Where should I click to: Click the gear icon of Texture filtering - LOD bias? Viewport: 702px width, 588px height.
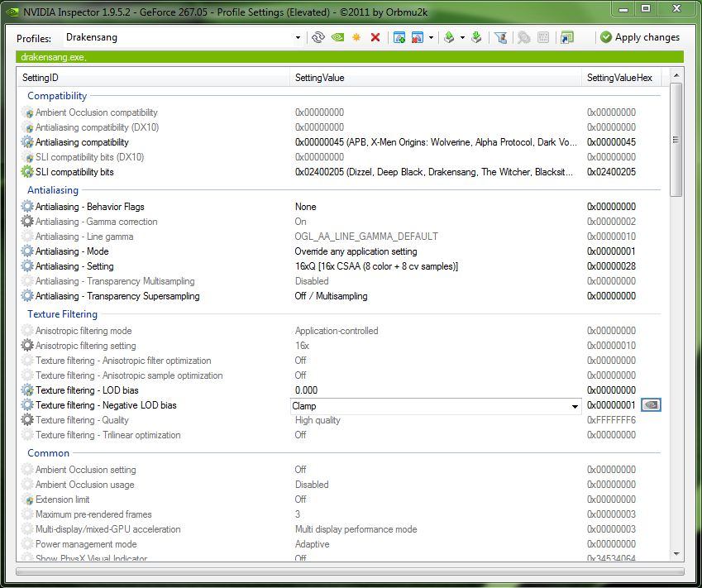click(27, 390)
